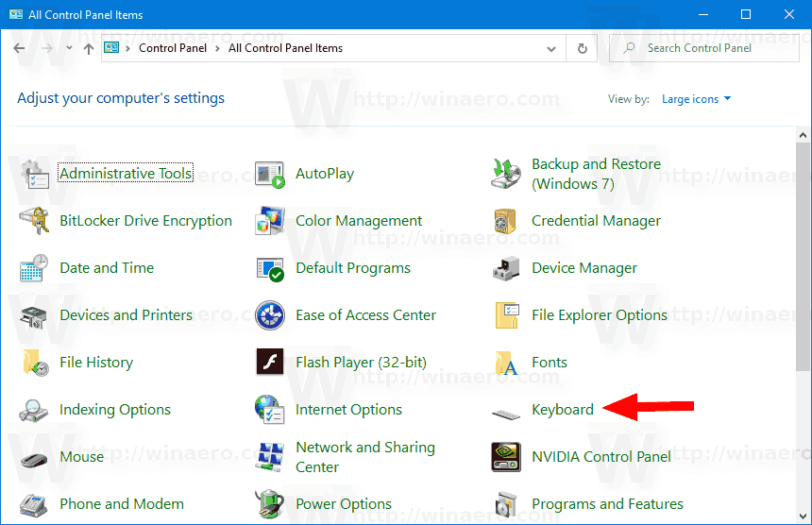The height and width of the screenshot is (525, 812).
Task: Open File History icon
Action: coord(36,363)
